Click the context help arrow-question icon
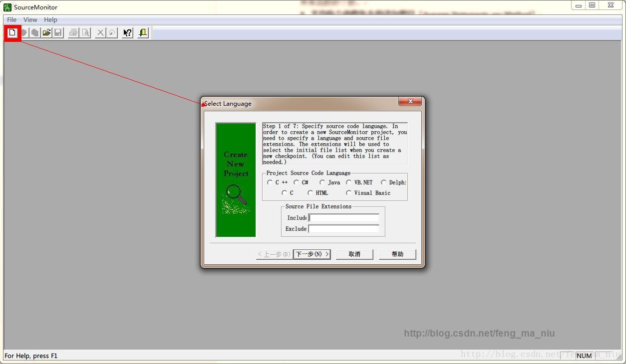Screen dimensions: 626x364 [128, 33]
